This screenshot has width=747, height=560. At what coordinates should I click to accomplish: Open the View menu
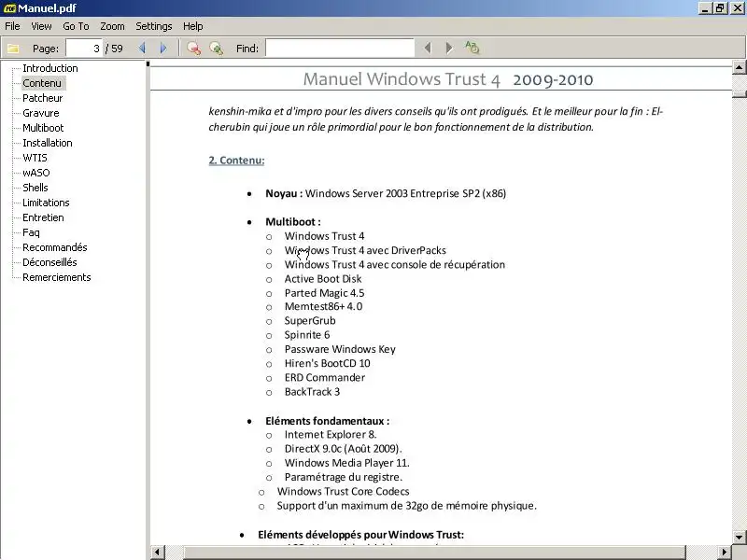(x=41, y=26)
